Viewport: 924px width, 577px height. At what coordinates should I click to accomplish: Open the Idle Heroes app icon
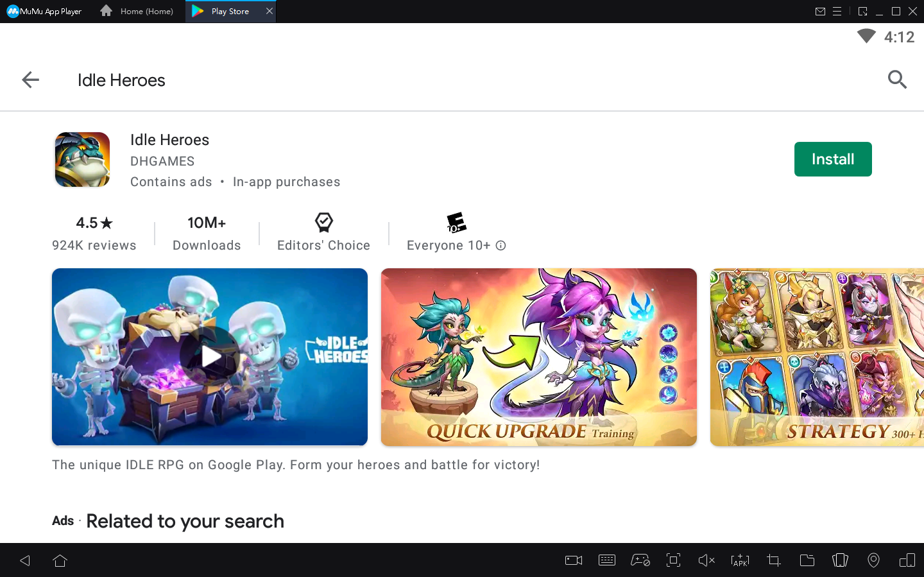(82, 160)
